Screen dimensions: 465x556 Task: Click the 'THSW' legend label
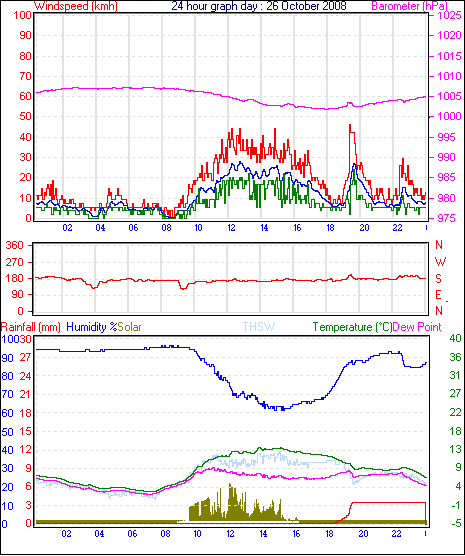coord(259,327)
